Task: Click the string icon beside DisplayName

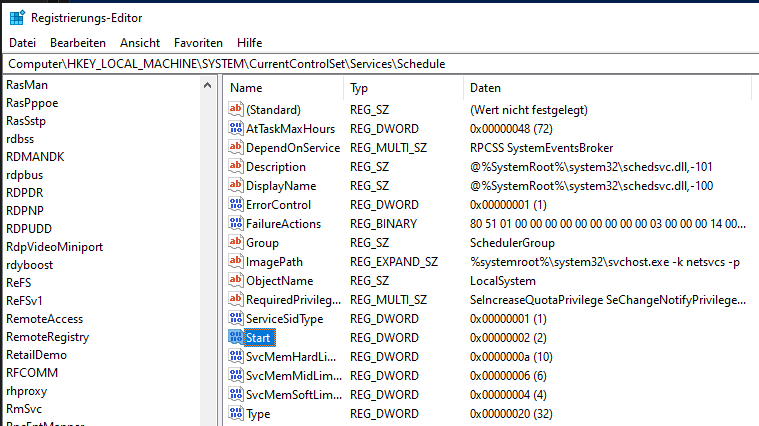Action: point(236,185)
